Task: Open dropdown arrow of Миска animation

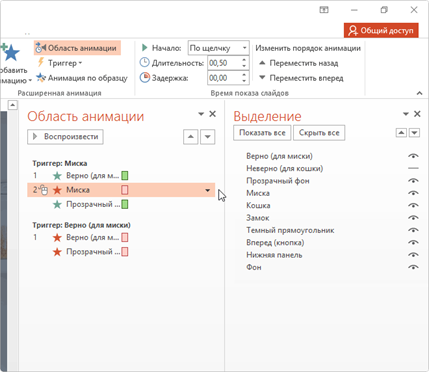Action: point(208,190)
